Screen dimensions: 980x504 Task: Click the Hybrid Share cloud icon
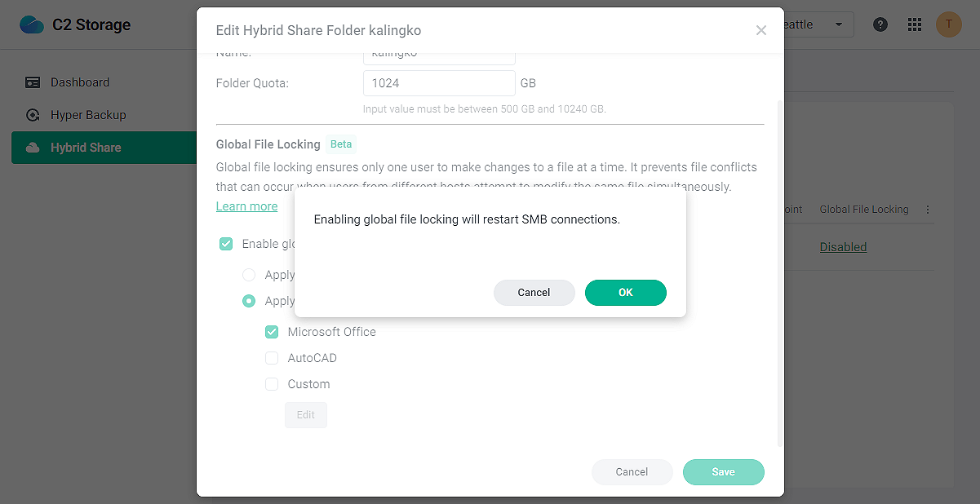pyautogui.click(x=33, y=148)
